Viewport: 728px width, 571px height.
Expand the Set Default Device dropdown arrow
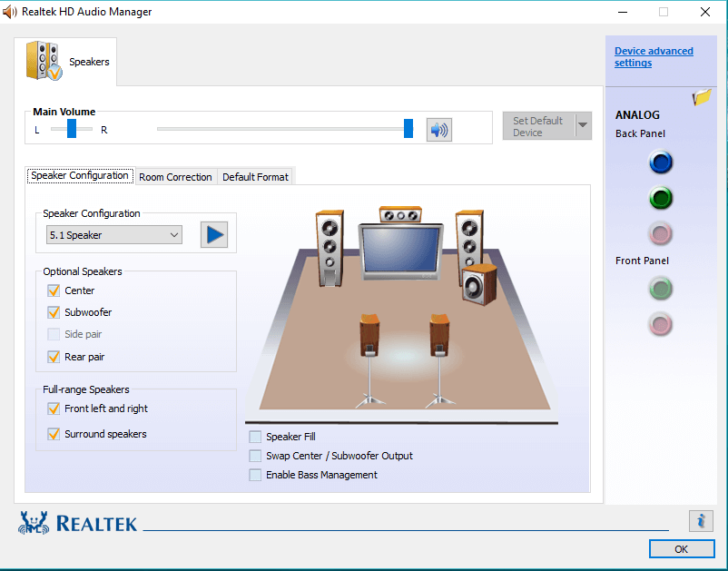pyautogui.click(x=582, y=126)
